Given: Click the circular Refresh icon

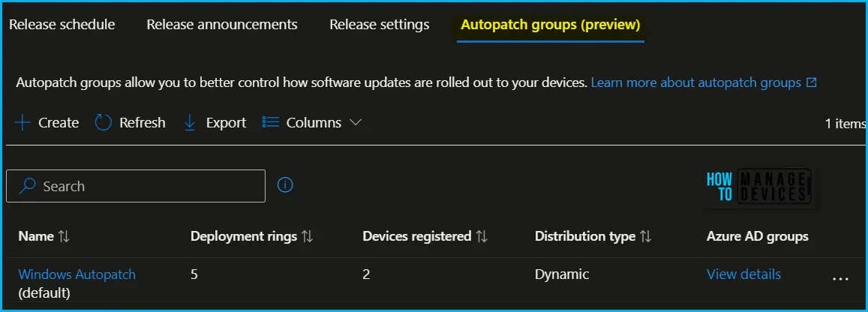Looking at the screenshot, I should pyautogui.click(x=104, y=122).
